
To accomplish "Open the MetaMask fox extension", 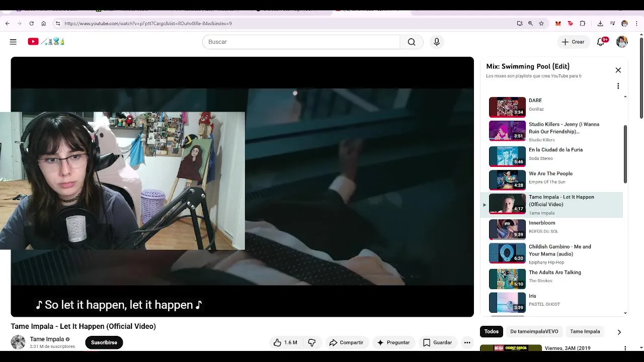I will point(558,23).
